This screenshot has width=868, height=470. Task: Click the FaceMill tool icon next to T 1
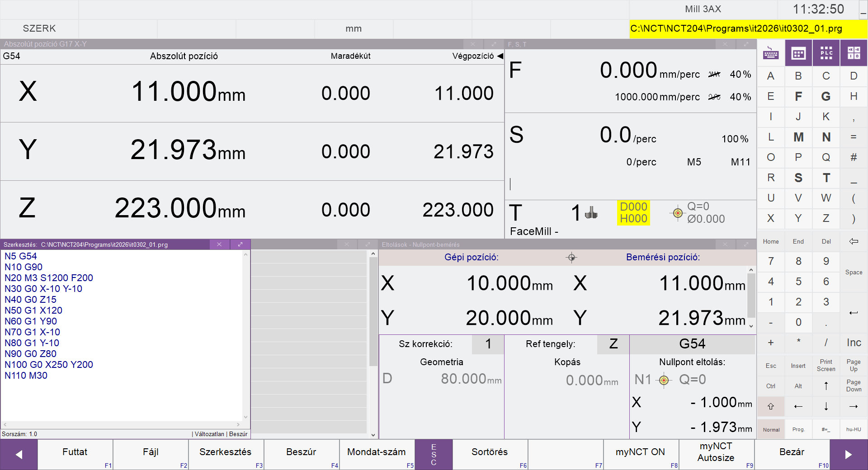coord(591,212)
